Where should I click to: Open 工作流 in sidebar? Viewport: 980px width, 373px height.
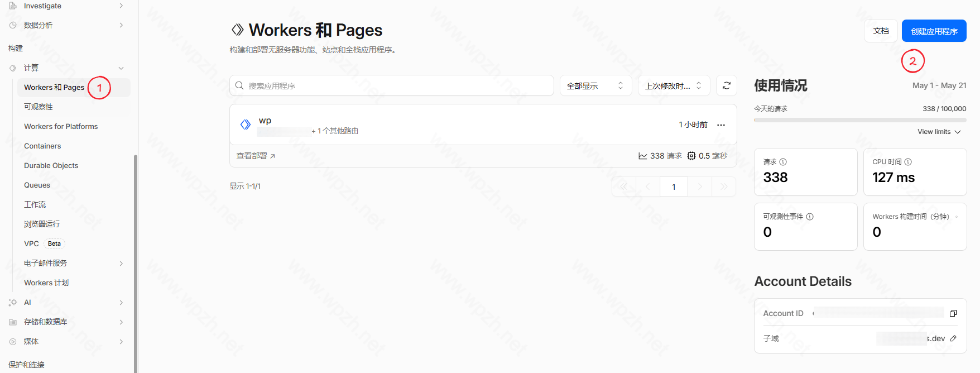click(x=35, y=204)
